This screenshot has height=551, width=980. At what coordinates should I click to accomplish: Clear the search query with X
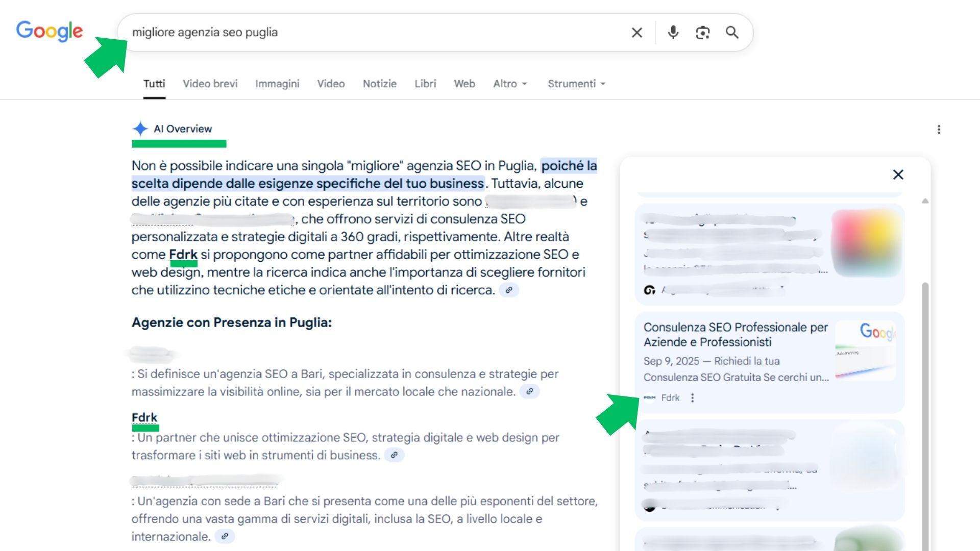[636, 33]
